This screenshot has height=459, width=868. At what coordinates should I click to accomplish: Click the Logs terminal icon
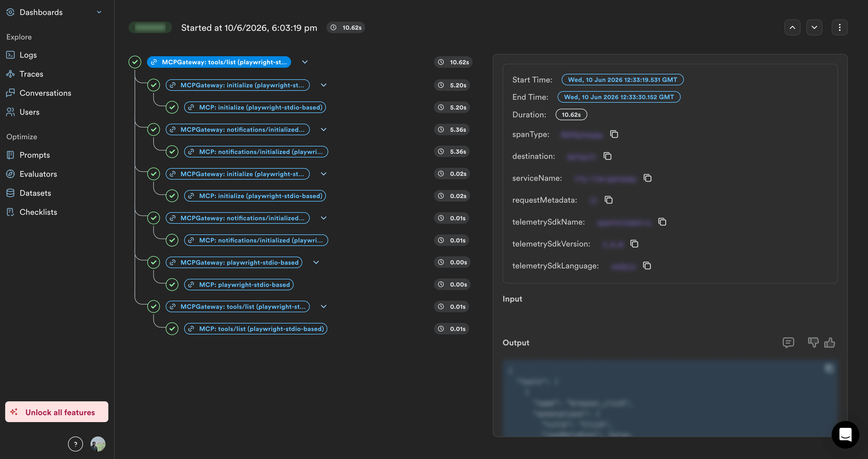10,55
